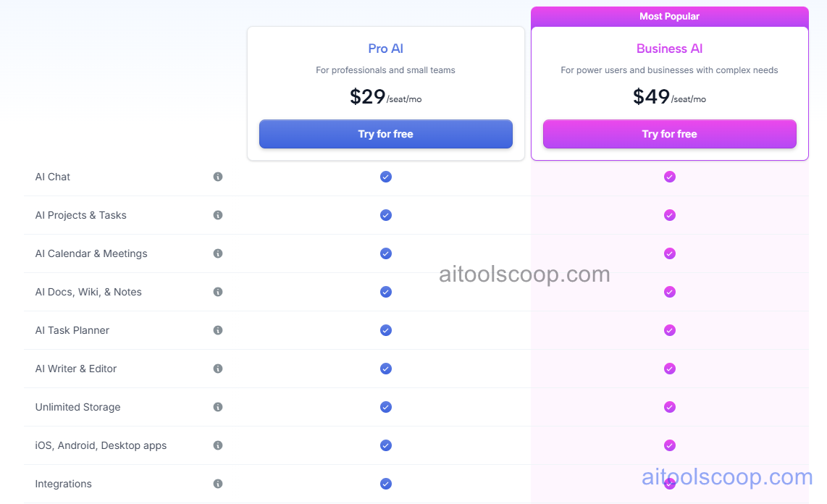Click the aitoolscoop.com watermark link

pos(728,476)
